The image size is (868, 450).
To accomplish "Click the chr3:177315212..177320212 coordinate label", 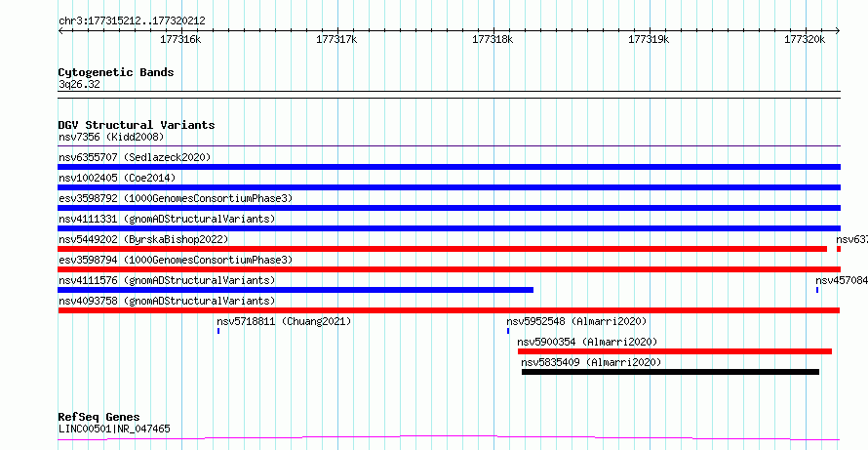I will point(132,21).
